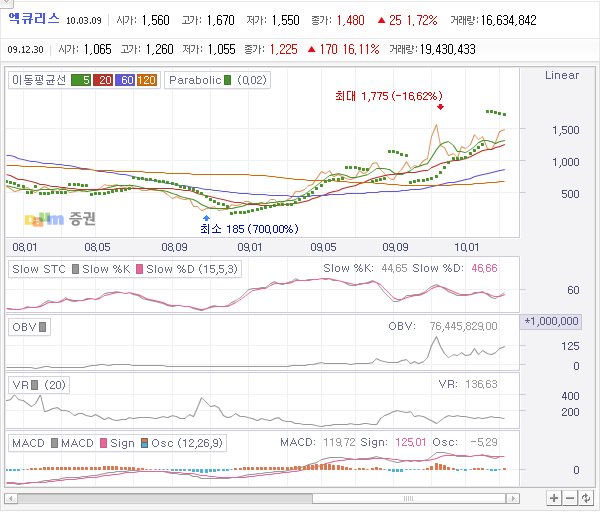Click the scrollbar left arrow
This screenshot has height=516, width=602.
tap(11, 498)
